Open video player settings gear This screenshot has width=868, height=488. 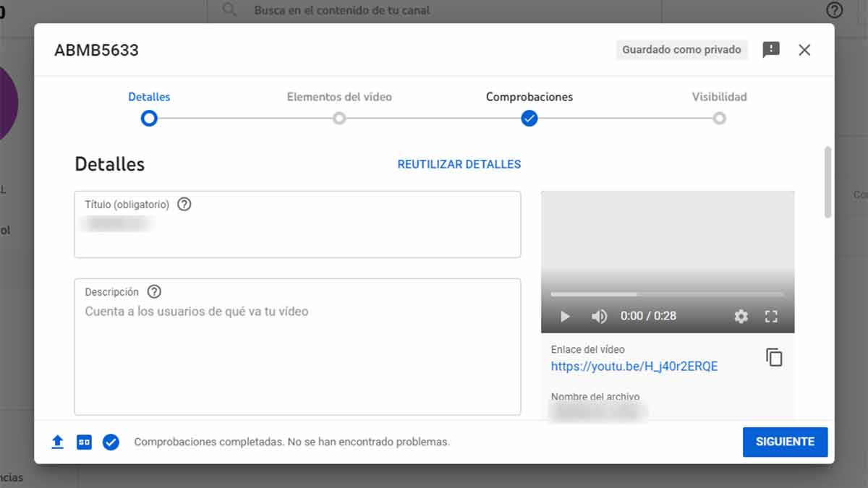tap(741, 316)
